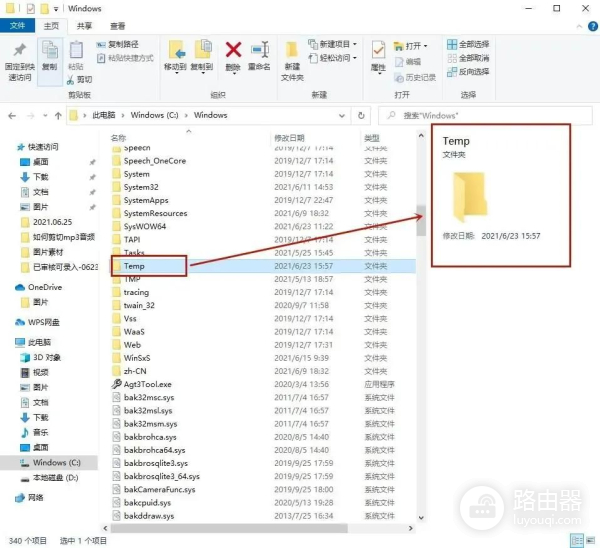The height and width of the screenshot is (548, 600).
Task: Click the Search Windows input field
Action: coord(485,116)
